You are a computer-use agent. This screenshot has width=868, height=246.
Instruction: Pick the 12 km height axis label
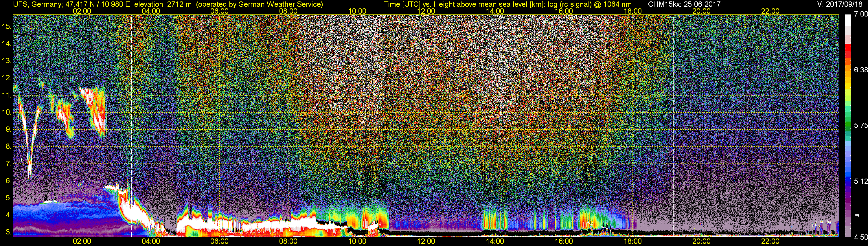[6, 78]
